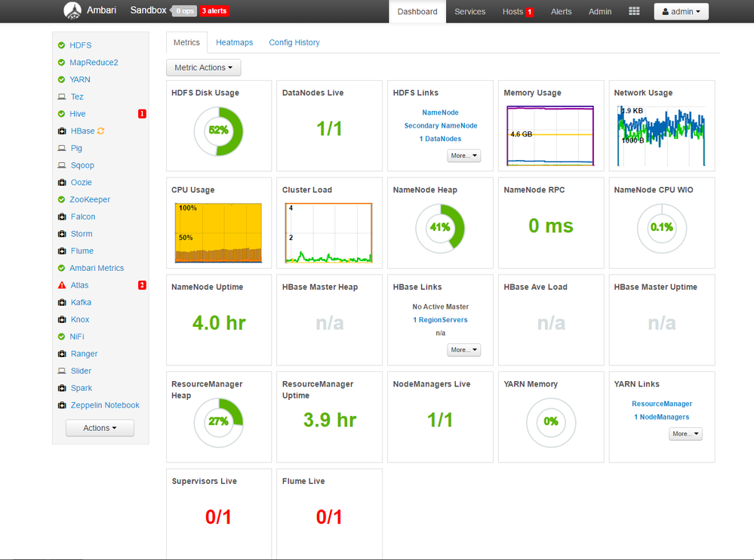Click the MapReduce2 green status icon
The height and width of the screenshot is (560, 754).
tap(62, 63)
